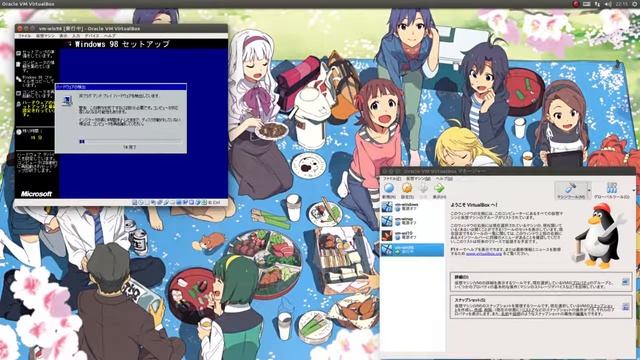The width and height of the screenshot is (640, 360).
Task: Select Global Tools (グローバルツール) button
Action: tap(611, 191)
